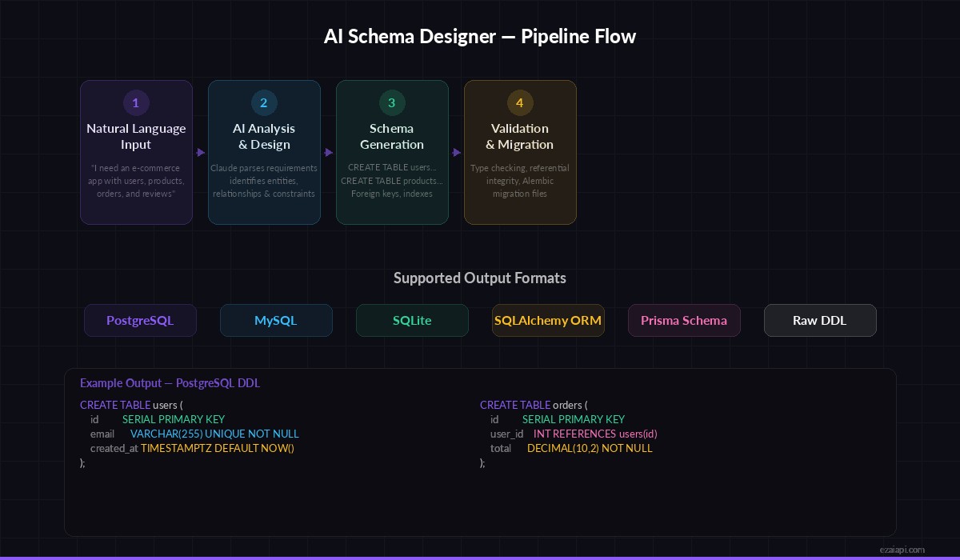The height and width of the screenshot is (560, 960).
Task: Click the step 3 circle on Schema Generation
Action: [392, 102]
